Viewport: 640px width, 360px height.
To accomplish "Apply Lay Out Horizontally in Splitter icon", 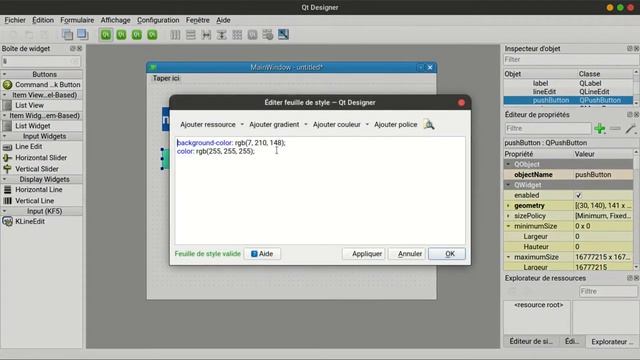I will pyautogui.click(x=206, y=35).
